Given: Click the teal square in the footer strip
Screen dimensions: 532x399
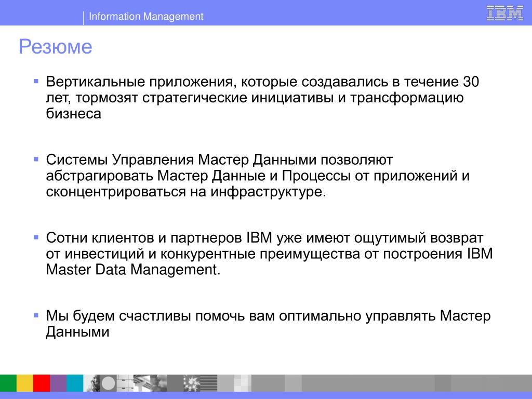Looking at the screenshot, I should (x=75, y=383).
